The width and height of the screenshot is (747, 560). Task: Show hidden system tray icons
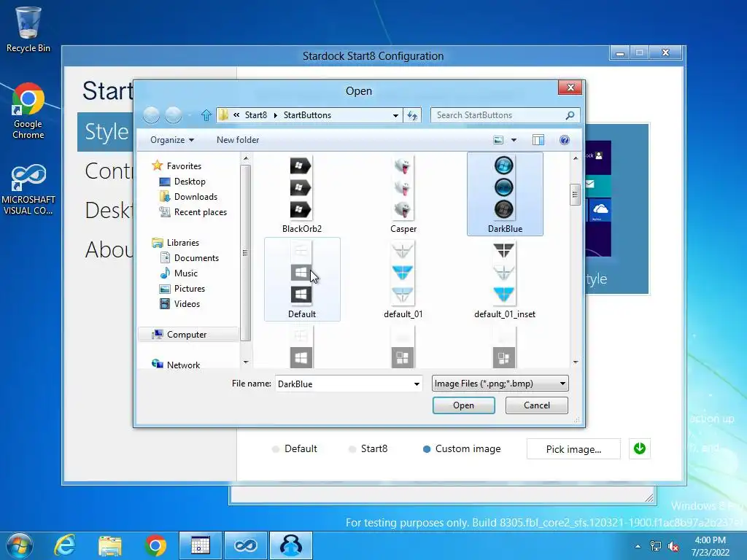coord(638,546)
